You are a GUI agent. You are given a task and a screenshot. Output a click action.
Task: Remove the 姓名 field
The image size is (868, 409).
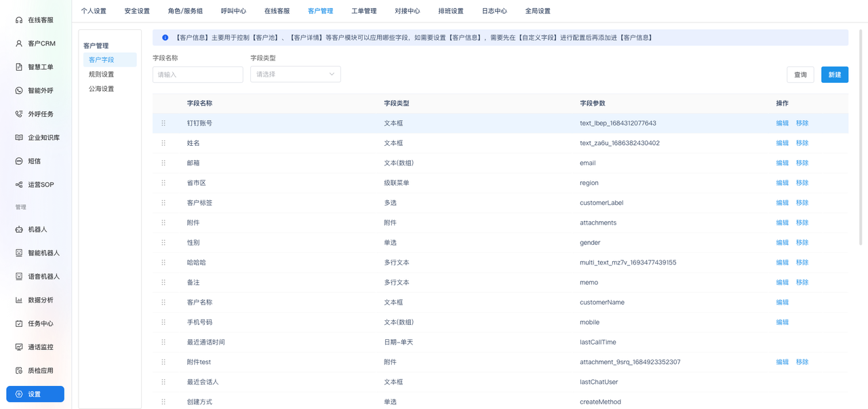(802, 143)
